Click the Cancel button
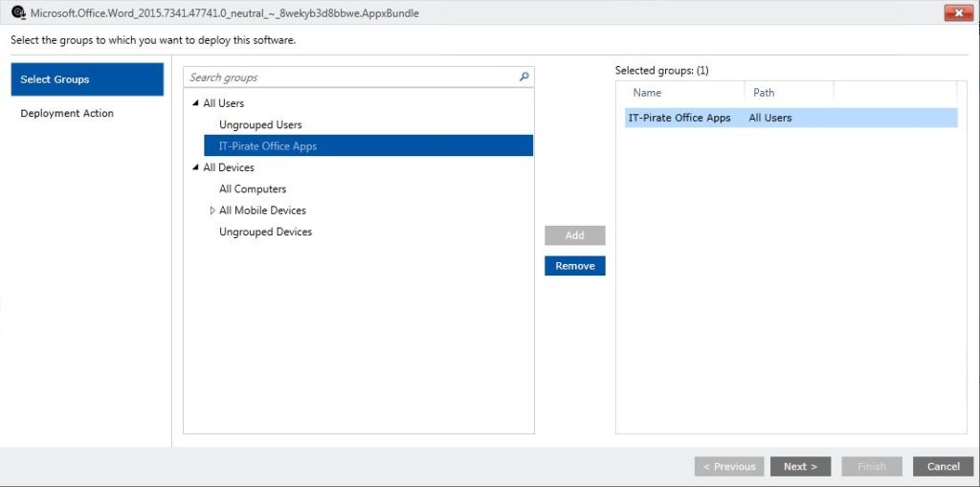 943,466
